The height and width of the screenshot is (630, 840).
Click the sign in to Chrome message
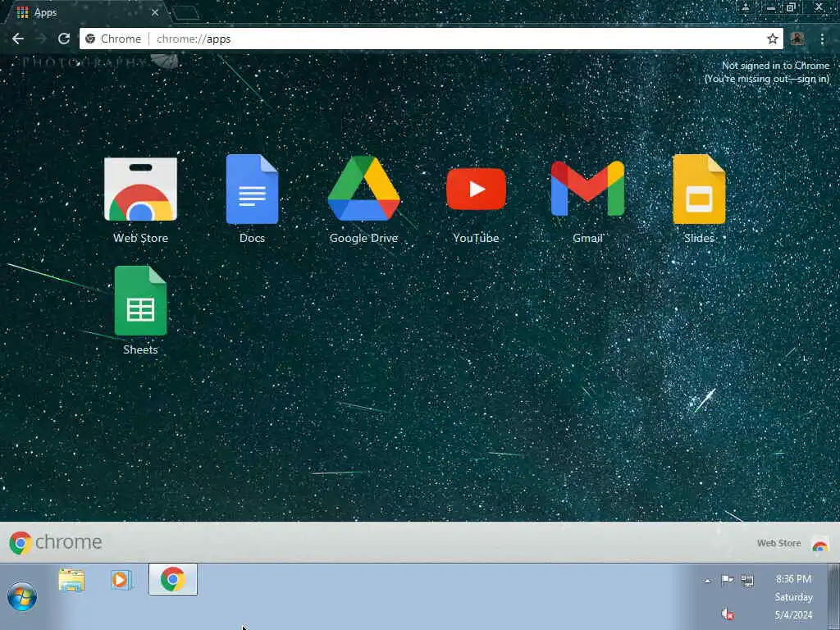click(x=767, y=72)
